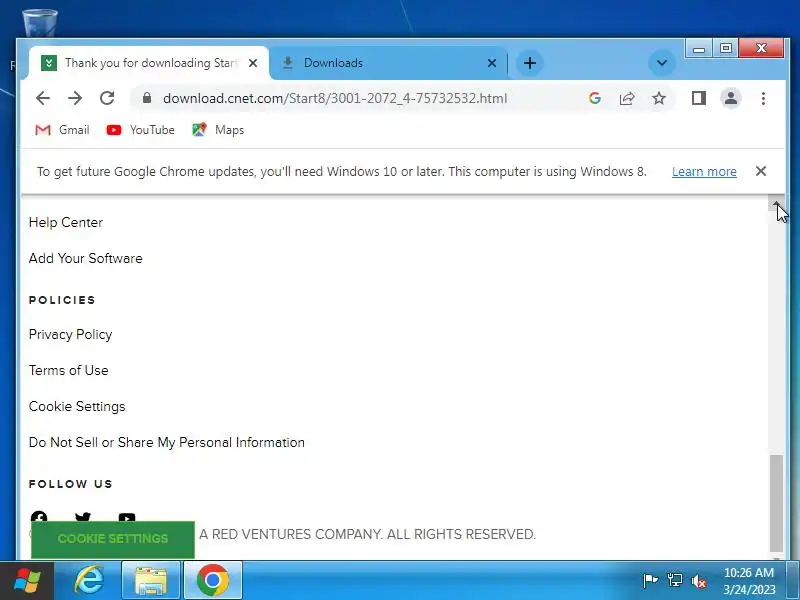This screenshot has width=800, height=600.
Task: Open CNET's Twitter icon
Action: click(x=83, y=517)
